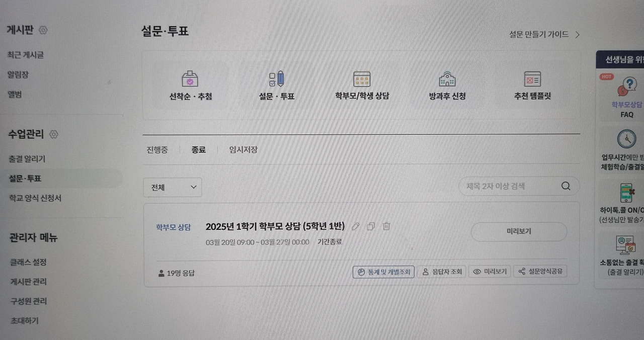Viewport: 644px width, 340px height.
Task: Switch to the 진행중 tab
Action: (157, 149)
